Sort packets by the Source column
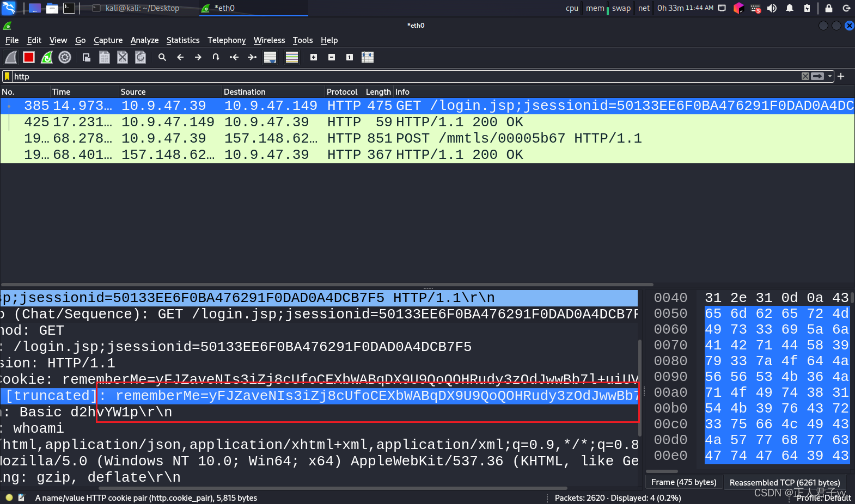Screen dimensions: 855x504 coord(170,92)
